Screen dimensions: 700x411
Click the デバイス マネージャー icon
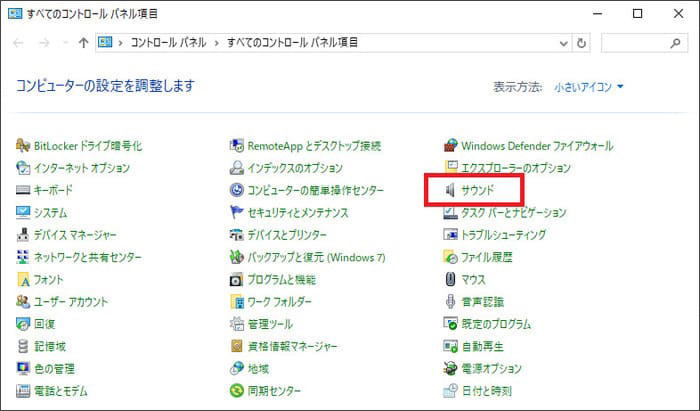point(23,235)
